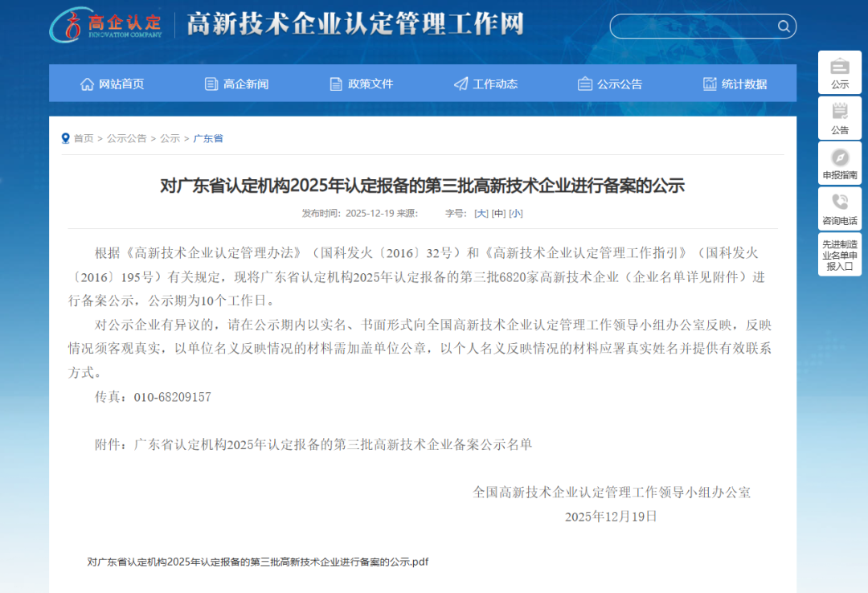
Task: Go to the 政策文件 menu
Action: point(361,84)
